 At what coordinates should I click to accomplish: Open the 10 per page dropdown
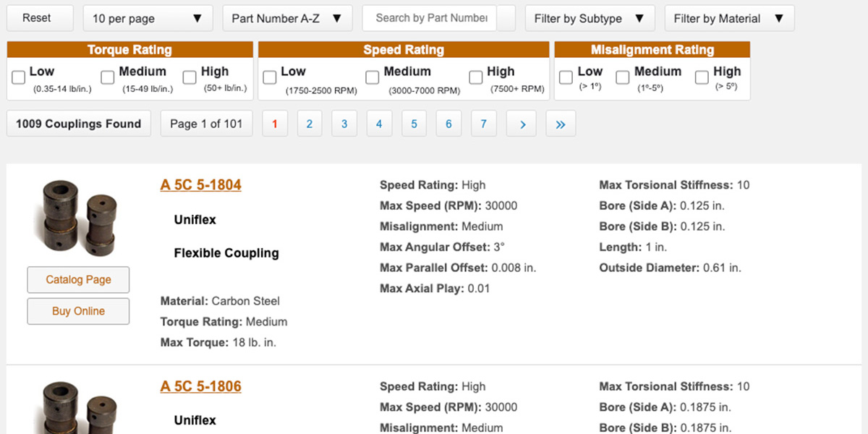click(x=148, y=18)
